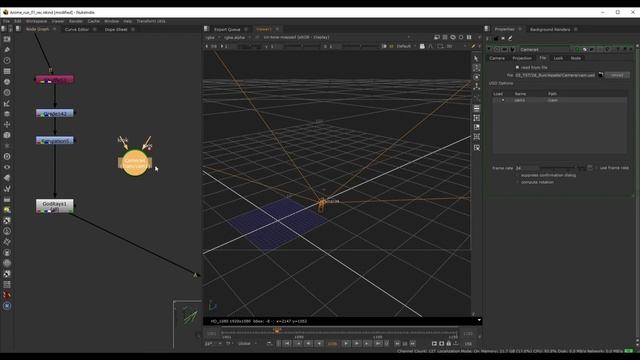Toggle the load checkbox for cam1 row
The width and height of the screenshot is (640, 360).
(503, 100)
